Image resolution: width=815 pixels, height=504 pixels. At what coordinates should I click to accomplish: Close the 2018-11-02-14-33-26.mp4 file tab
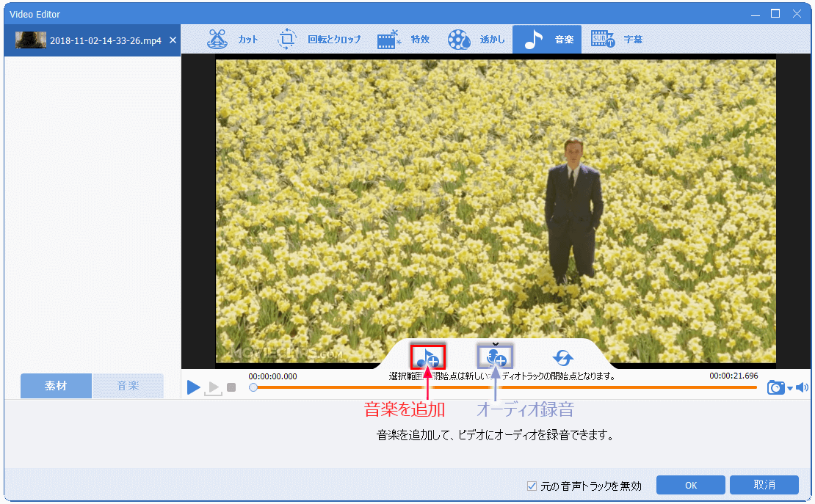coord(173,40)
